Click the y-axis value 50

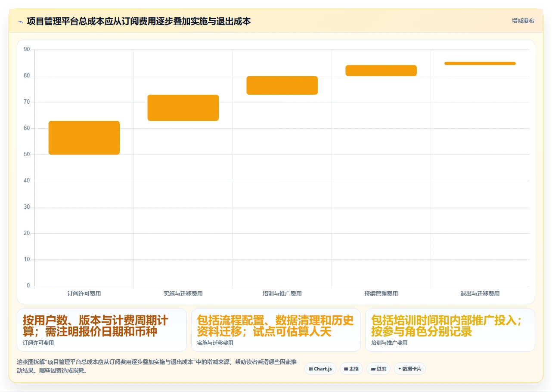pos(27,154)
